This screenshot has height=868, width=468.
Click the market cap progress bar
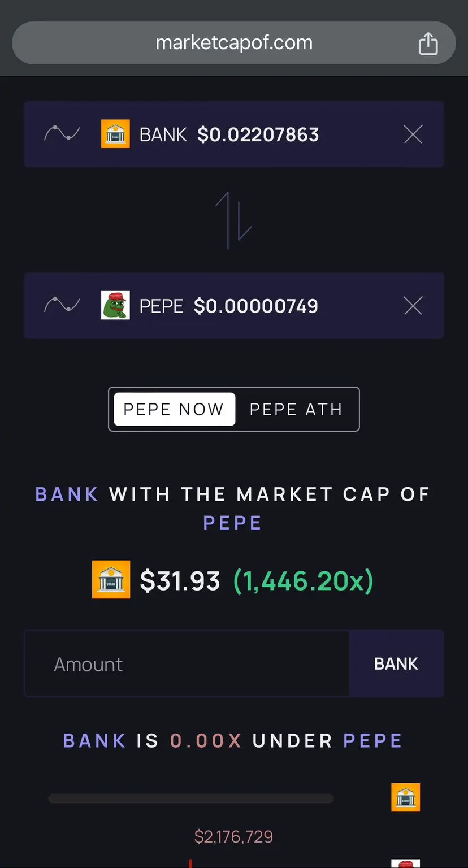191,798
